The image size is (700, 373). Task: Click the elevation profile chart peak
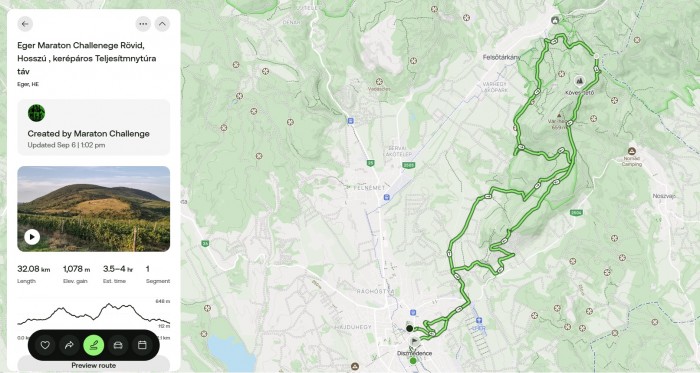click(x=108, y=305)
